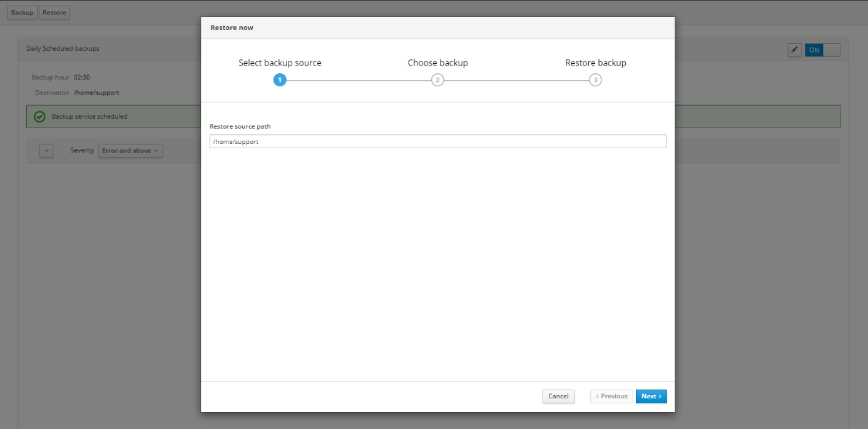Toggle the ON switch for scheduled backups
The image size is (868, 429).
click(822, 50)
